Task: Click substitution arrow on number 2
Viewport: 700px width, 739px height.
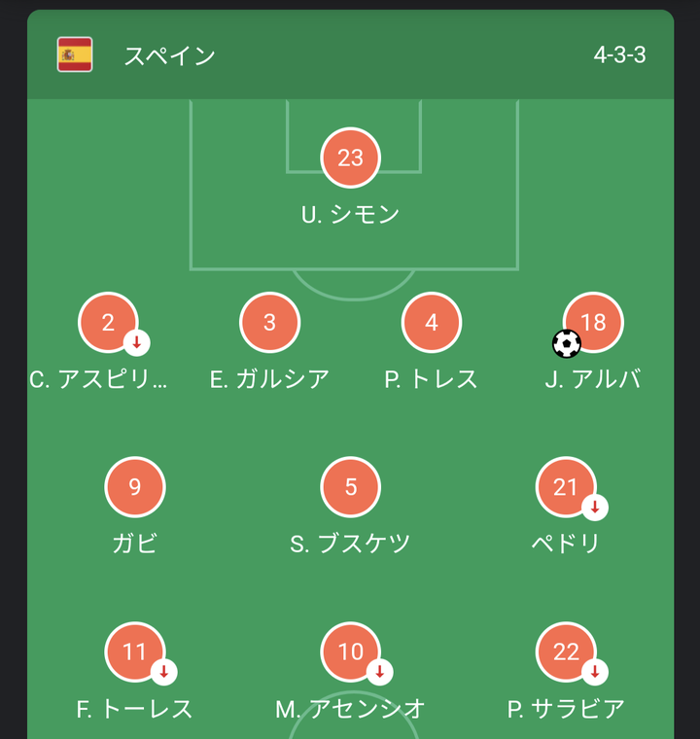Action: tap(137, 342)
